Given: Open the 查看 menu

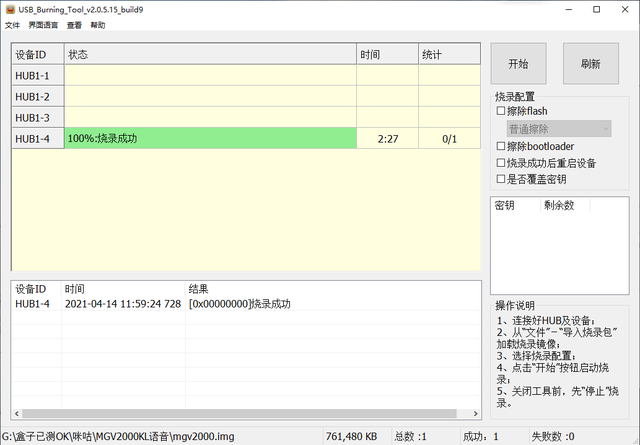Looking at the screenshot, I should click(x=74, y=25).
